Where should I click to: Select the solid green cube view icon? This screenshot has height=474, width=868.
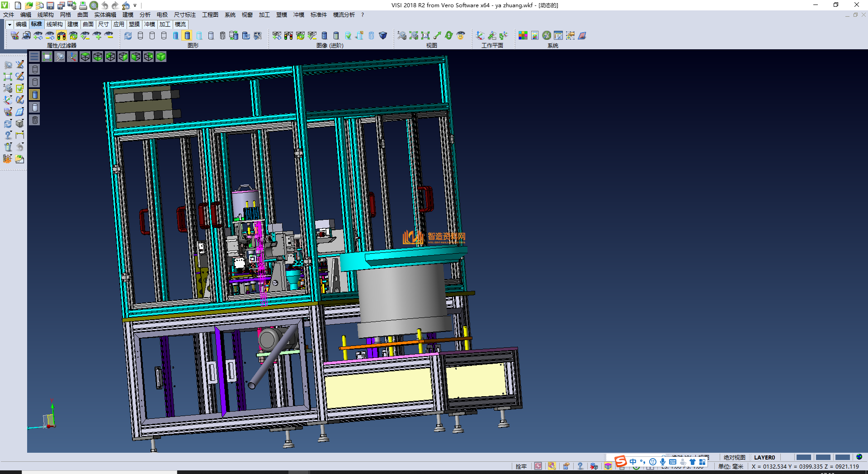pyautogui.click(x=161, y=57)
